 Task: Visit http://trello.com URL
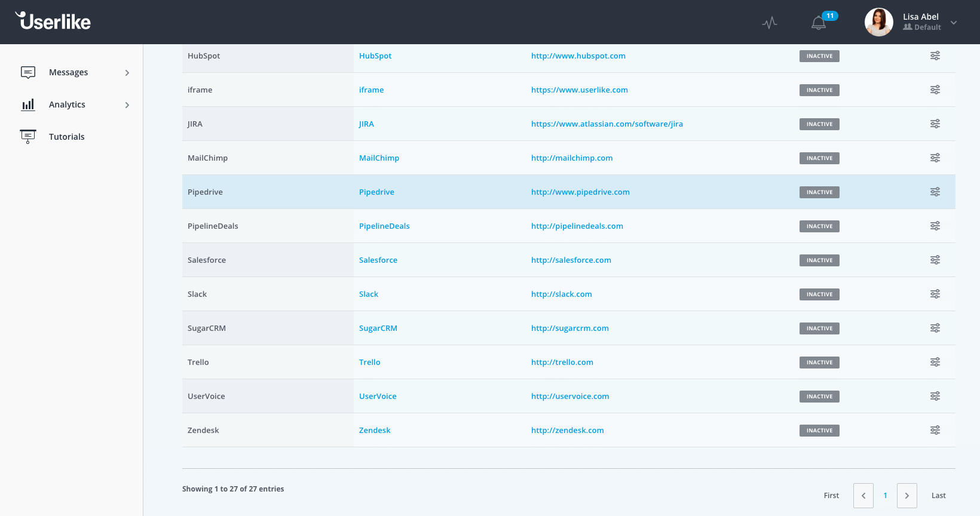click(x=562, y=362)
